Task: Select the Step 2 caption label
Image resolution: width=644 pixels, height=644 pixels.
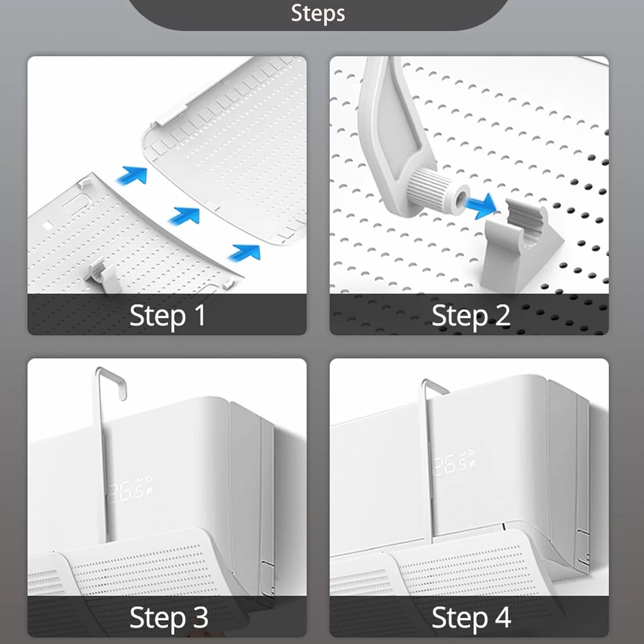Action: [471, 315]
